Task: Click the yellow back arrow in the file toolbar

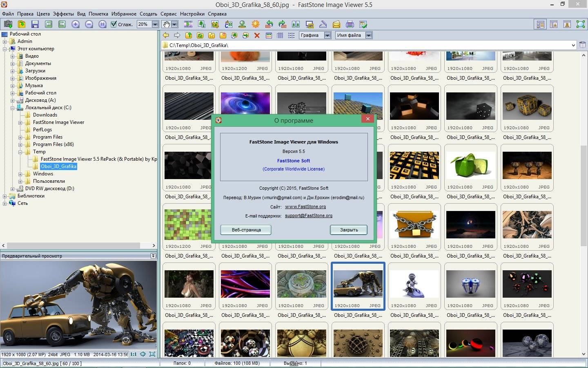Action: point(166,35)
